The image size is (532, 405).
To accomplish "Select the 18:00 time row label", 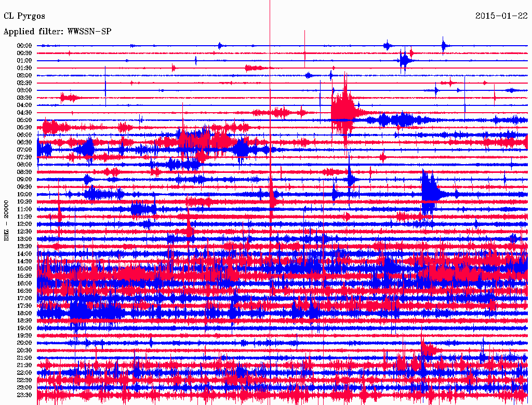I will point(24,314).
